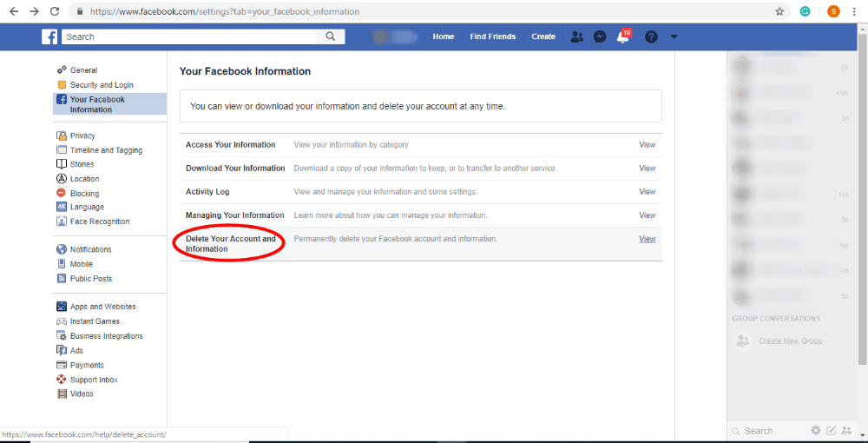Click the search magnifier button
This screenshot has width=868, height=443.
click(x=331, y=36)
